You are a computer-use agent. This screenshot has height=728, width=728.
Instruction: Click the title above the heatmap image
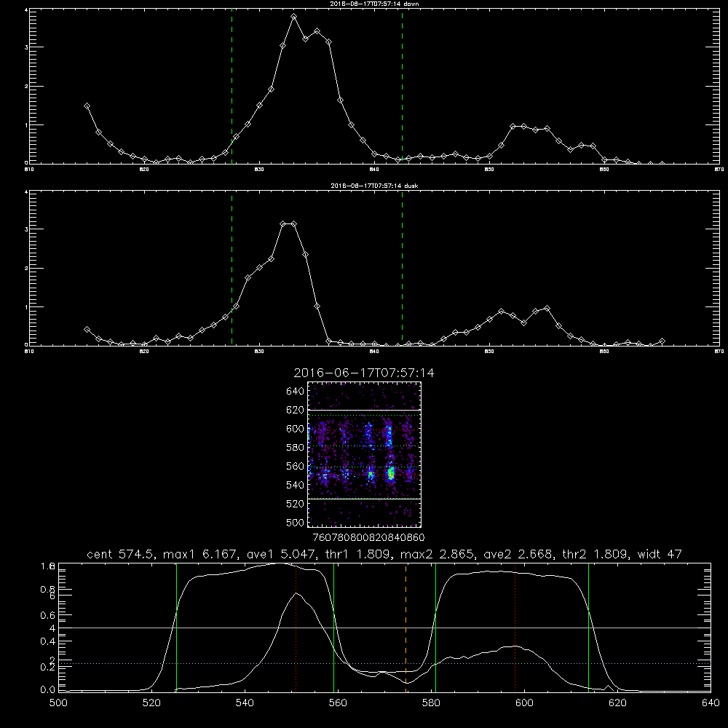[364, 373]
